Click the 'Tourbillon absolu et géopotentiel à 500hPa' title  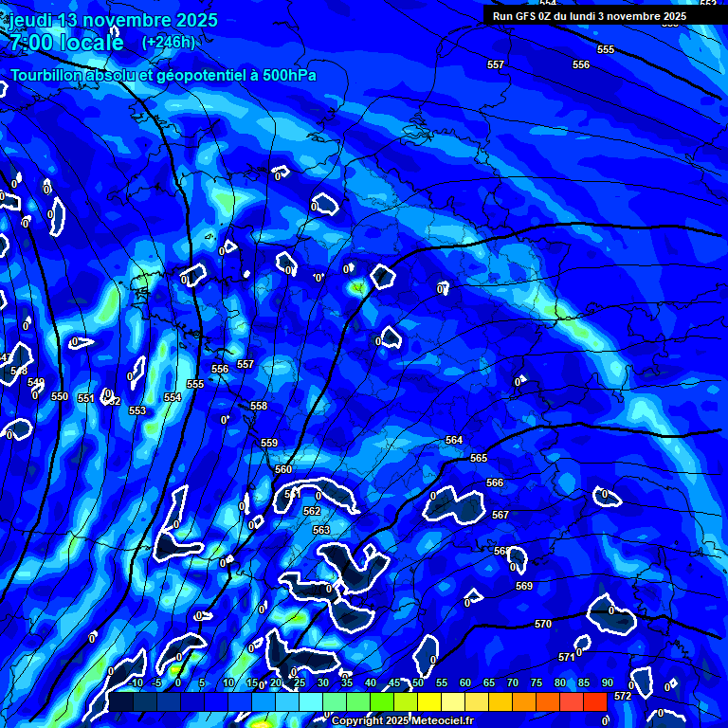click(164, 75)
